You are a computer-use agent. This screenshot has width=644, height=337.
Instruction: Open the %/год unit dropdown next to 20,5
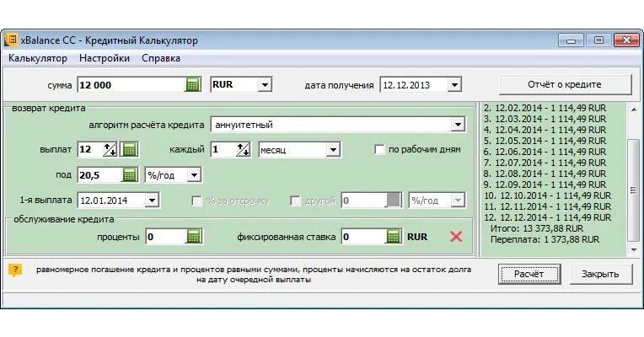194,175
